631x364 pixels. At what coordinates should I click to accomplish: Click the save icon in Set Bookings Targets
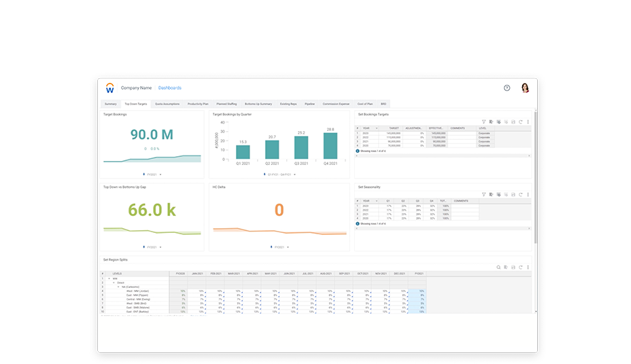(x=513, y=122)
